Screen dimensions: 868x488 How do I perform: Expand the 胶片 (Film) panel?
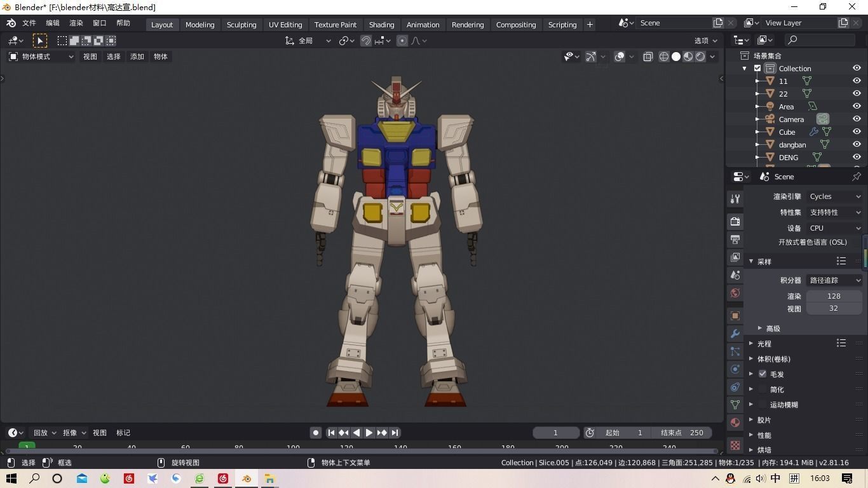(x=764, y=420)
